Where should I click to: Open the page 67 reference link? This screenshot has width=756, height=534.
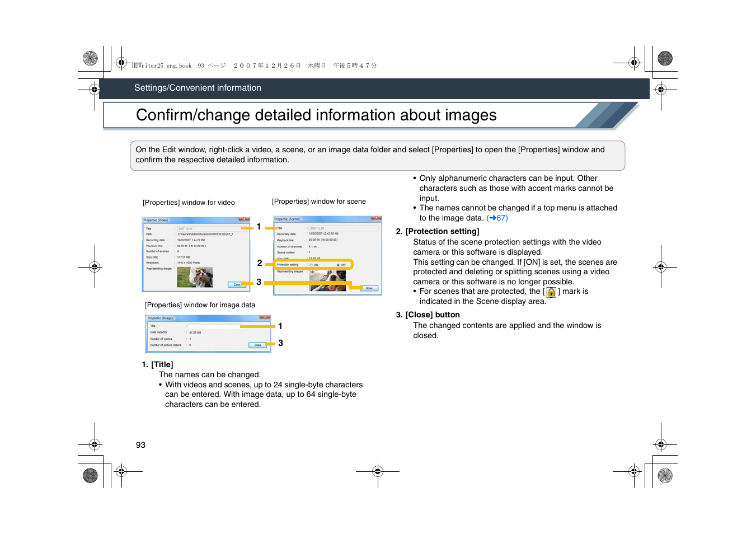coord(497,218)
